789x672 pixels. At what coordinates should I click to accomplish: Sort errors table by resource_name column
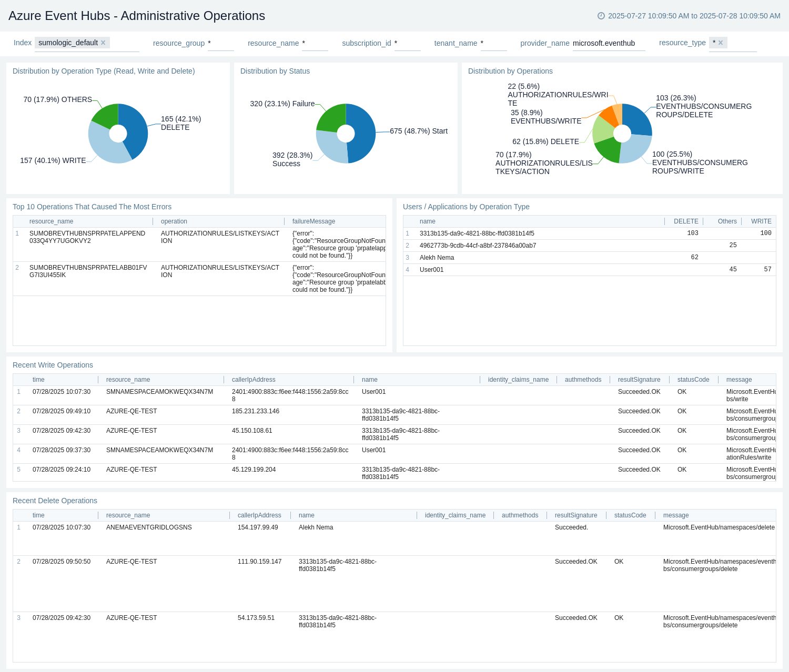click(x=51, y=221)
